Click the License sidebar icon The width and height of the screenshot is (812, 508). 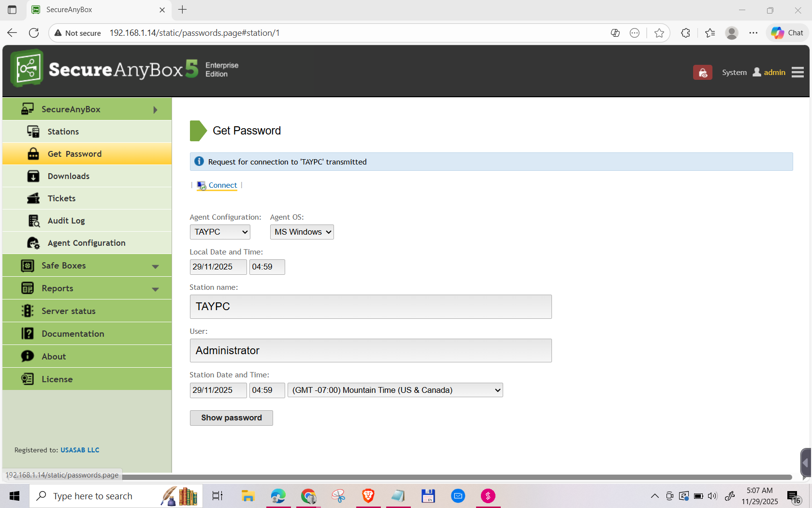[x=28, y=379]
